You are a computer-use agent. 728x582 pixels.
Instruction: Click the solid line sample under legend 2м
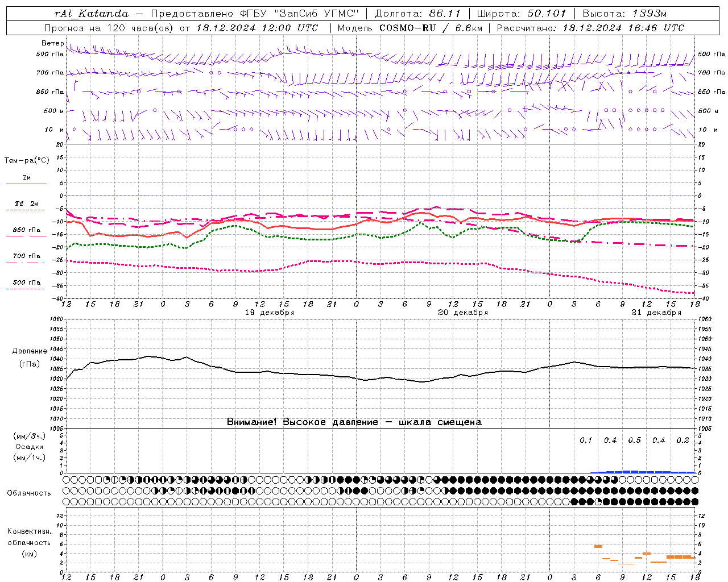click(x=26, y=184)
